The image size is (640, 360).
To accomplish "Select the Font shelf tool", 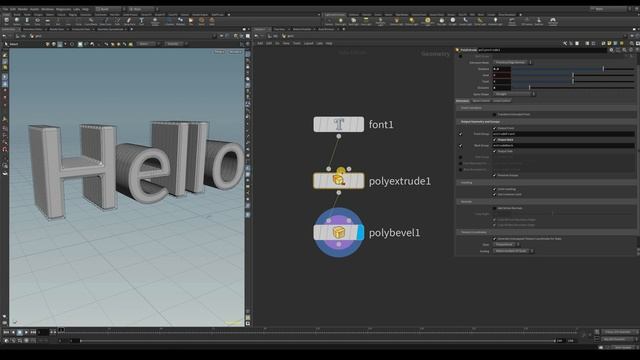I will click(x=141, y=21).
